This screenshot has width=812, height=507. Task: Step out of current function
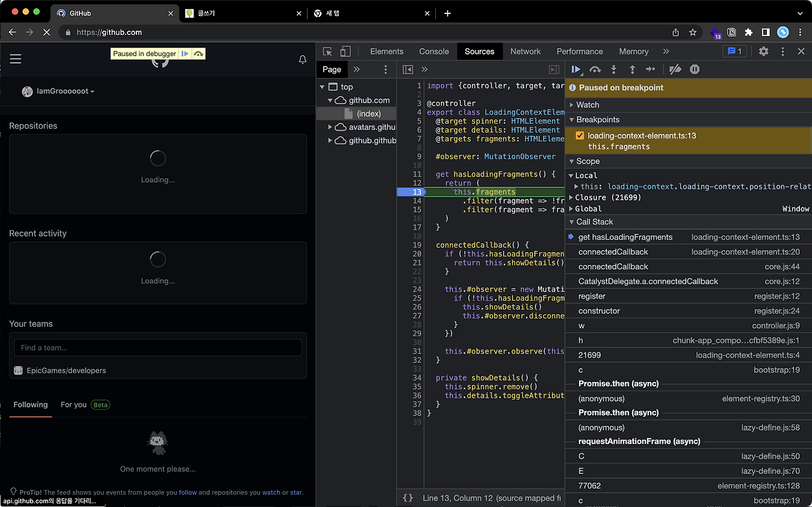(x=632, y=70)
